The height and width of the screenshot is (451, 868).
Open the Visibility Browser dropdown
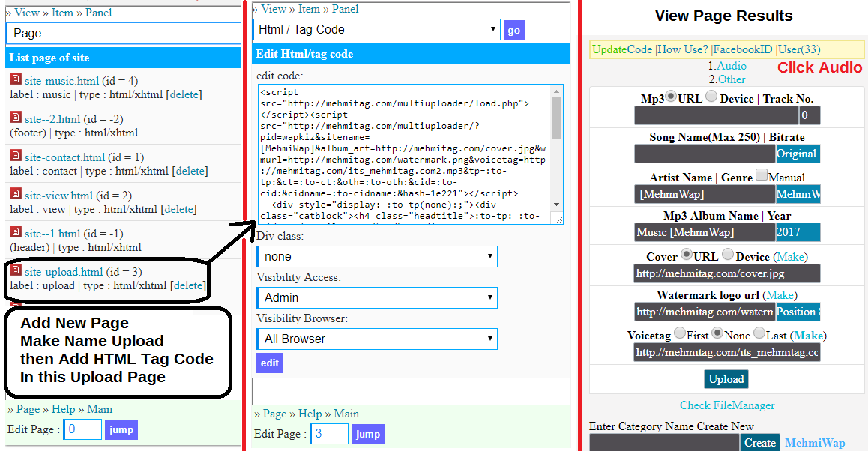[x=376, y=339]
